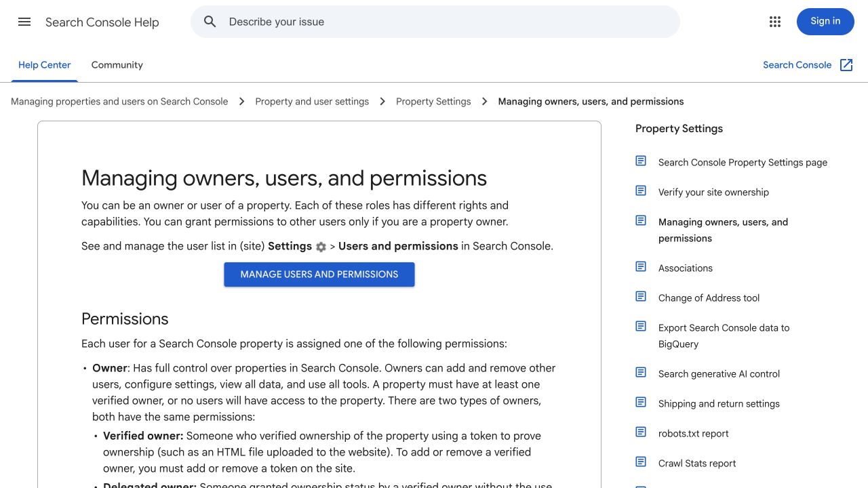Click the Property Settings sidebar heading
This screenshot has height=488, width=868.
679,129
